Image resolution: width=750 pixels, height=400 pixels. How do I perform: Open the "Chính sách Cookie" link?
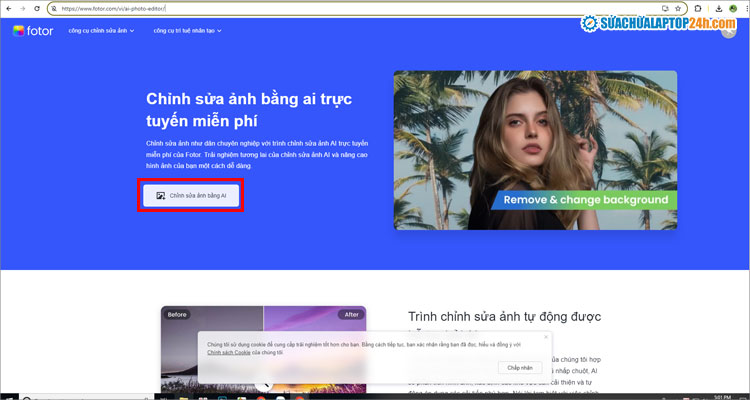pyautogui.click(x=229, y=353)
